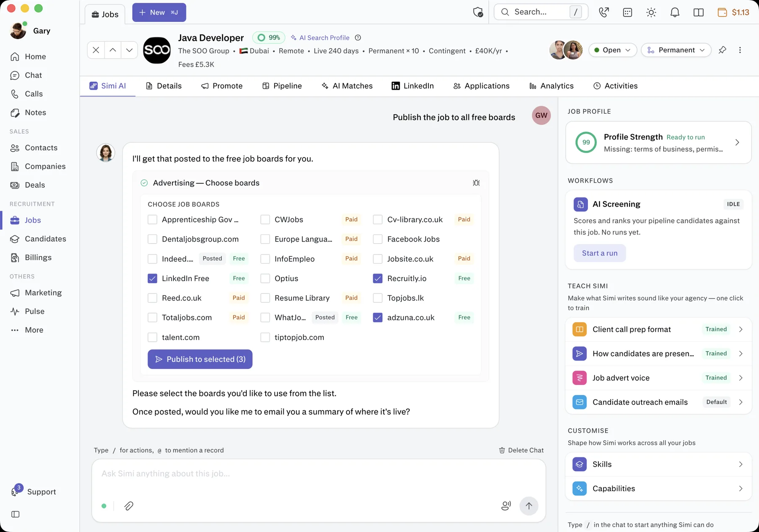Viewport: 759px width, 532px height.
Task: Start voice input with the speaking-head icon
Action: click(506, 506)
